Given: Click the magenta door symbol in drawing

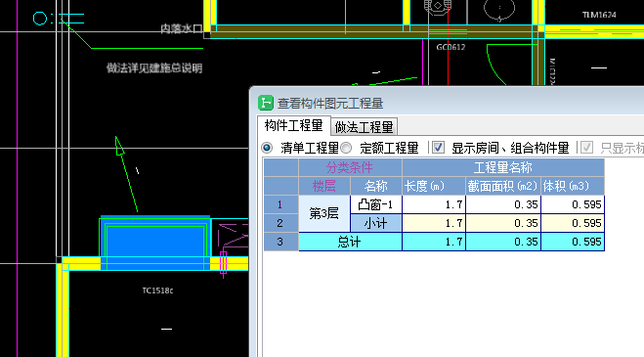Looking at the screenshot, I should pos(224,263).
